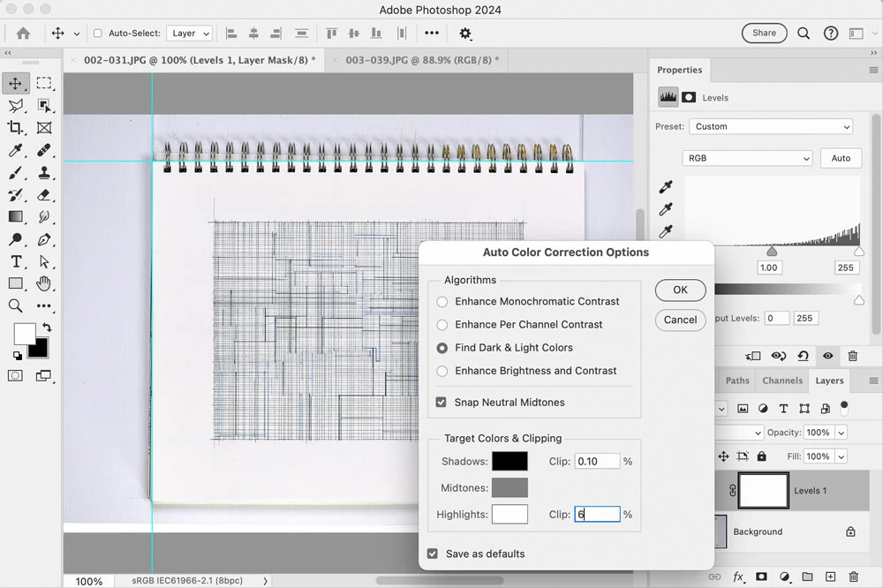Click the Auto button in Levels
Viewport: 883px width, 588px height.
[841, 158]
